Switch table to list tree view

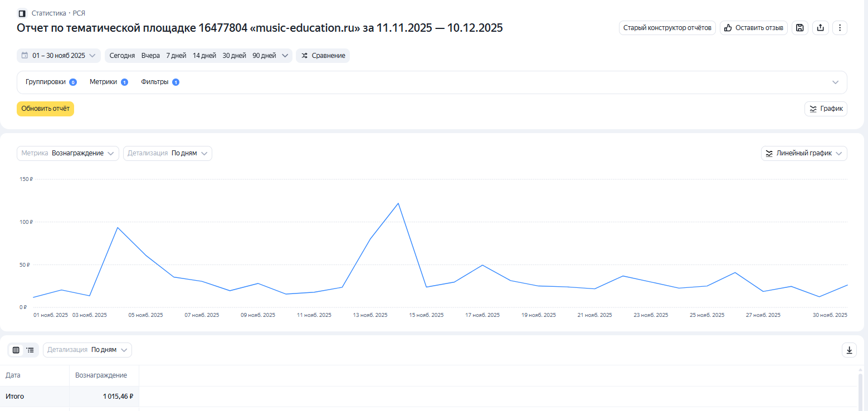[x=30, y=350]
